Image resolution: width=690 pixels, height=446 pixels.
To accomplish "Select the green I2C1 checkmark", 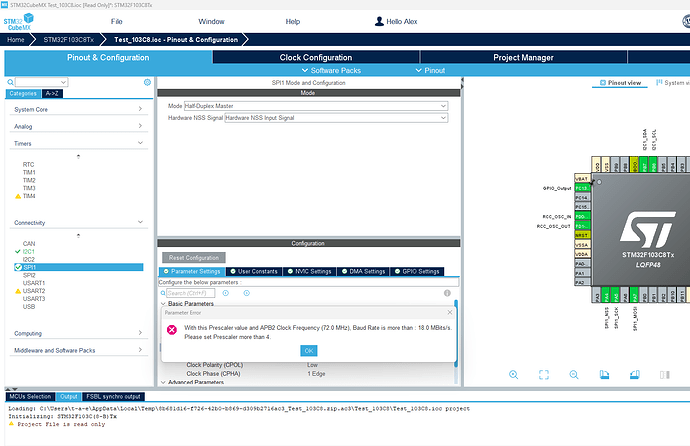I will 18,252.
